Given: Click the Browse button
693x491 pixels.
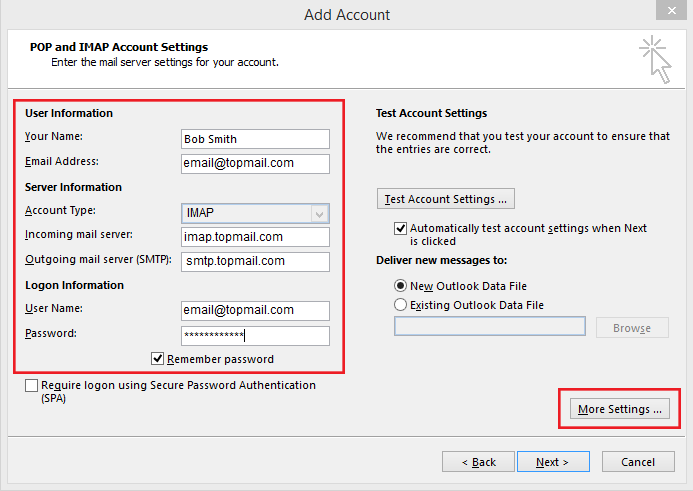Looking at the screenshot, I should [632, 328].
